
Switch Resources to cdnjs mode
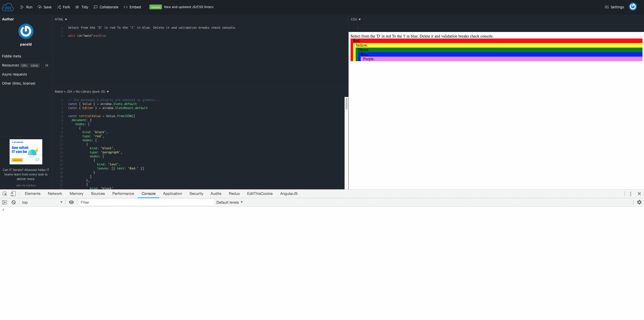click(35, 65)
